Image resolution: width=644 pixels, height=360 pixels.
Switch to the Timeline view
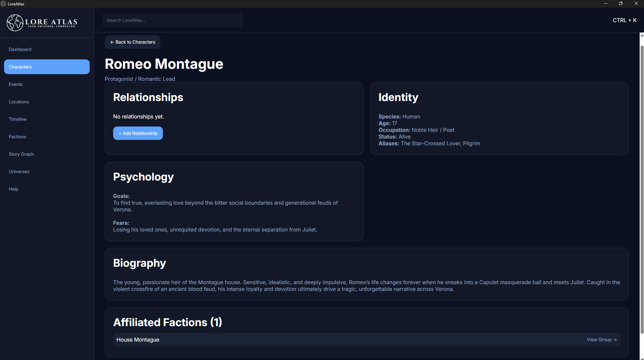coord(47,119)
